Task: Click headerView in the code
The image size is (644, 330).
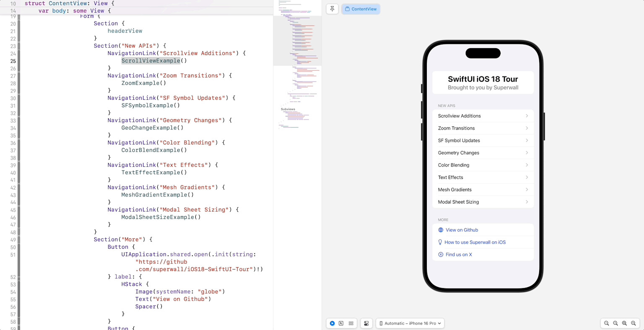Action: pos(125,31)
